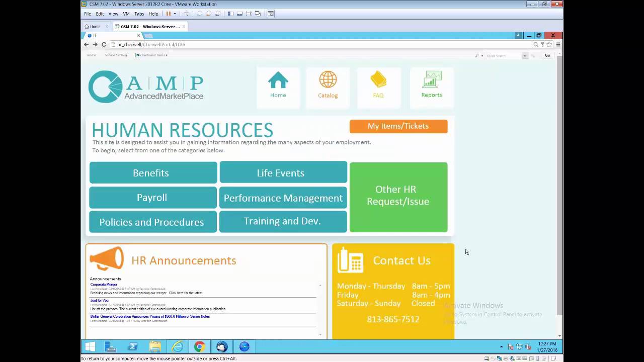Open the Home house icon tile

278,87
